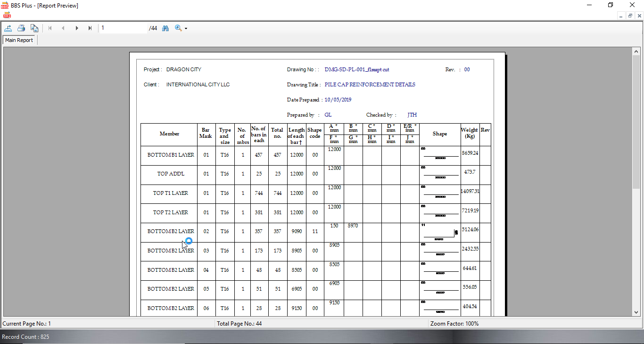
Task: Restore the inner Report Preview window
Action: point(630,16)
